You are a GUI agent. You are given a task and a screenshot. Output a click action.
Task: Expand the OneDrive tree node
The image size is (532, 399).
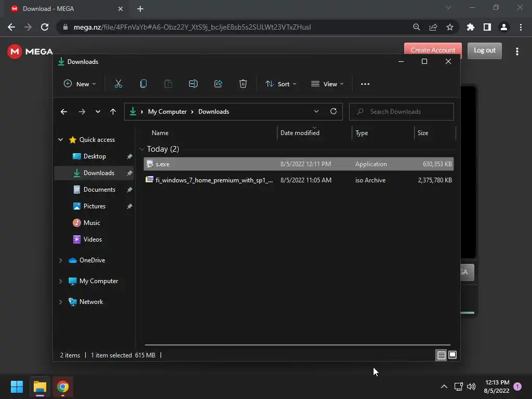pos(61,260)
